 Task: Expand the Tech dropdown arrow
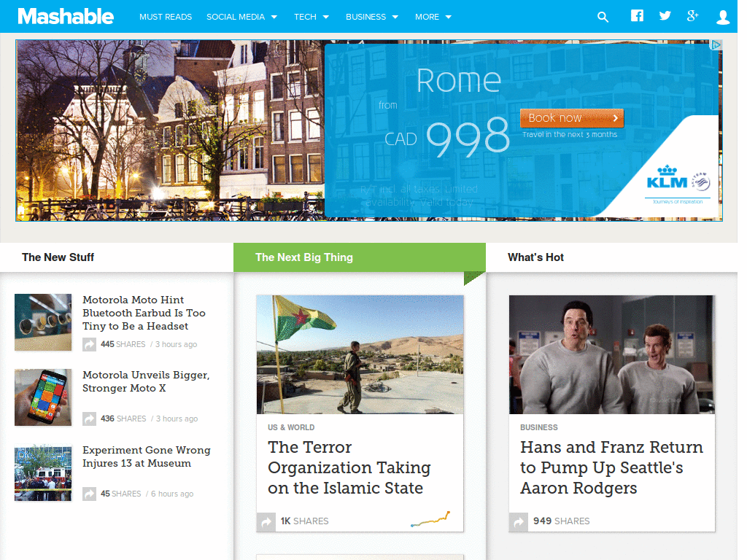point(326,17)
